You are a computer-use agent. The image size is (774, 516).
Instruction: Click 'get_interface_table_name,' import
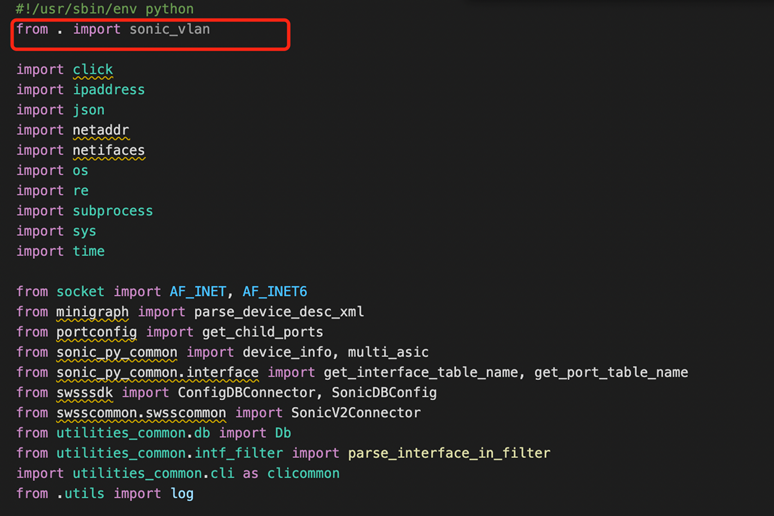[425, 373]
